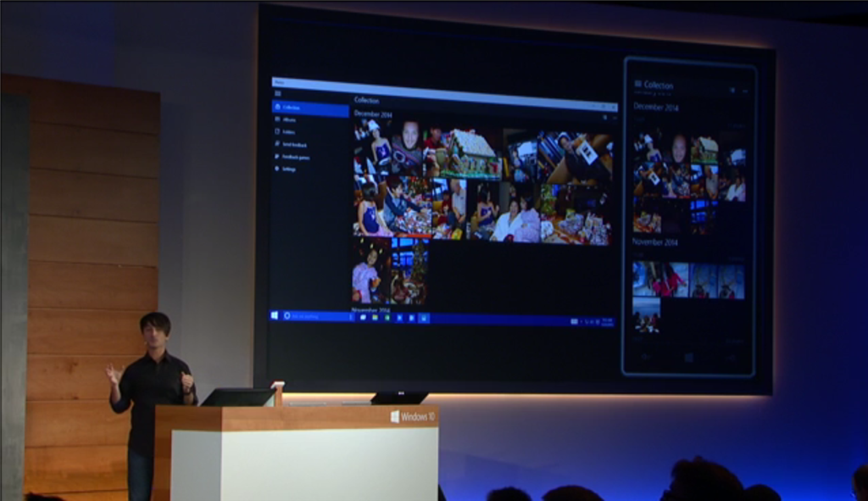This screenshot has width=868, height=501.
Task: Click the Windows Start button
Action: pyautogui.click(x=275, y=315)
